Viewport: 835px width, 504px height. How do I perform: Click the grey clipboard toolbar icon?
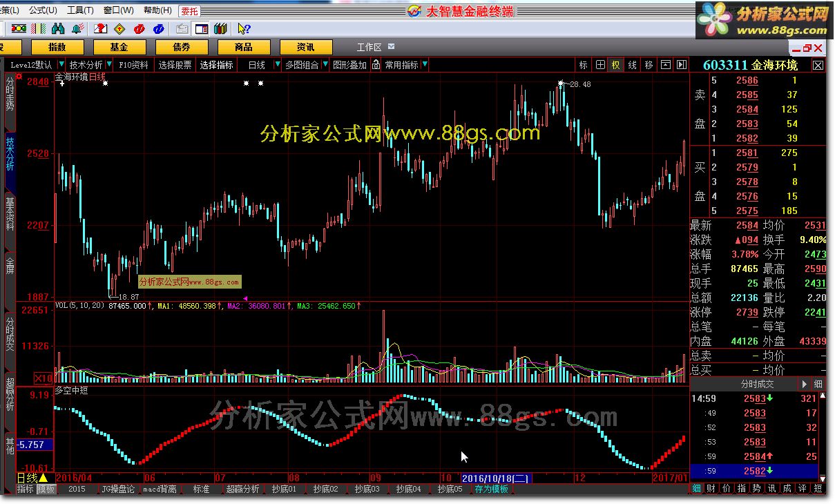pos(182,28)
